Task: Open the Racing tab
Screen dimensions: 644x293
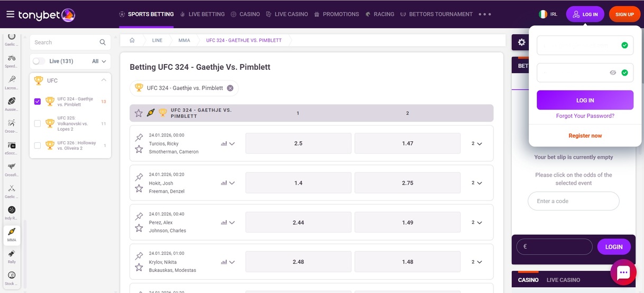Action: pyautogui.click(x=380, y=14)
